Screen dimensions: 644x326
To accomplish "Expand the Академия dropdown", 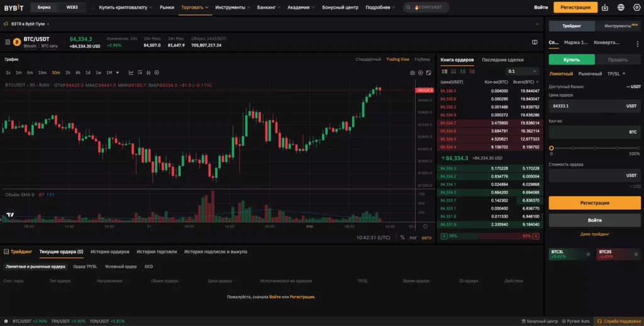I will (x=301, y=8).
